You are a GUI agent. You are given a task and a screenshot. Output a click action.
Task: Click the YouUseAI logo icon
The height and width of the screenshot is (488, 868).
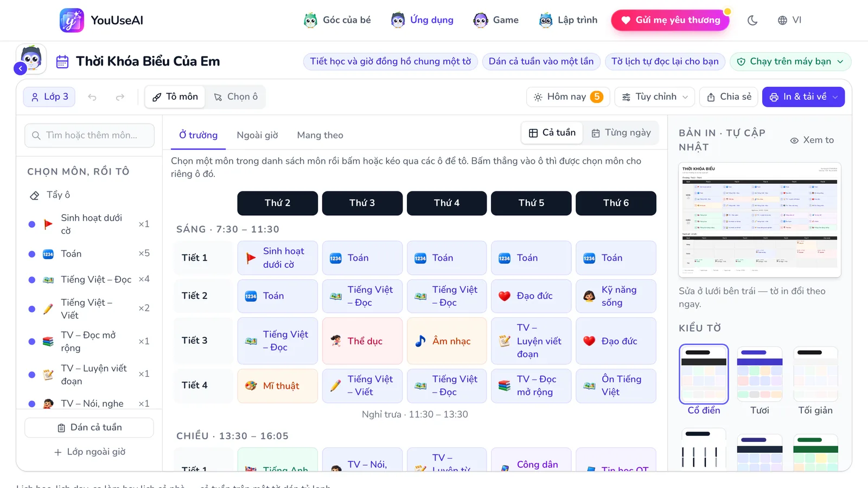click(x=72, y=20)
